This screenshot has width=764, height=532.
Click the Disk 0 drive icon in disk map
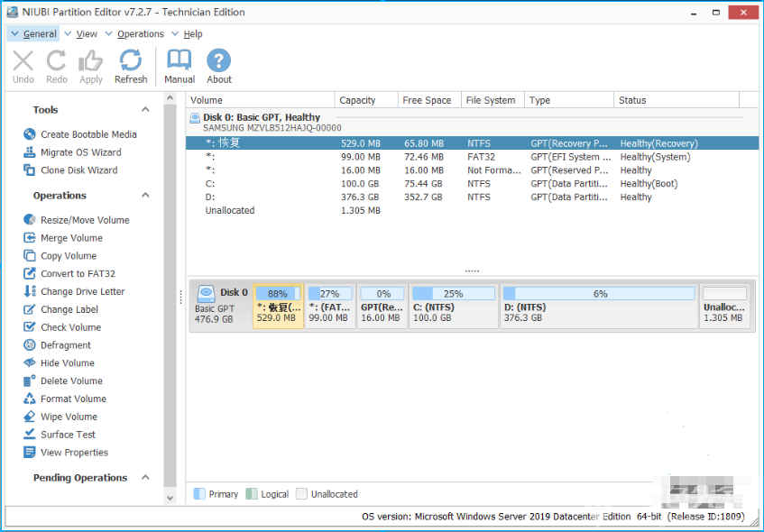206,293
